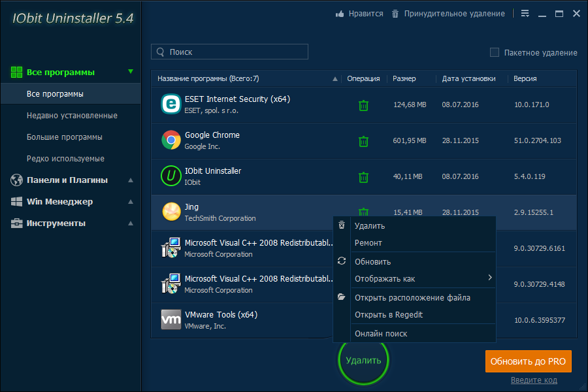Enable the Пакетное удаление checkbox

[x=495, y=52]
